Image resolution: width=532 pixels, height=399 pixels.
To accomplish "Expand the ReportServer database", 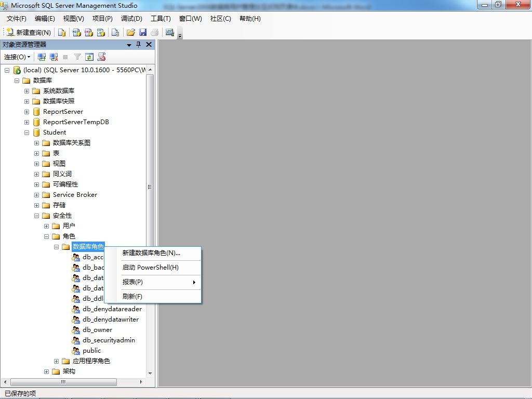I will click(26, 112).
